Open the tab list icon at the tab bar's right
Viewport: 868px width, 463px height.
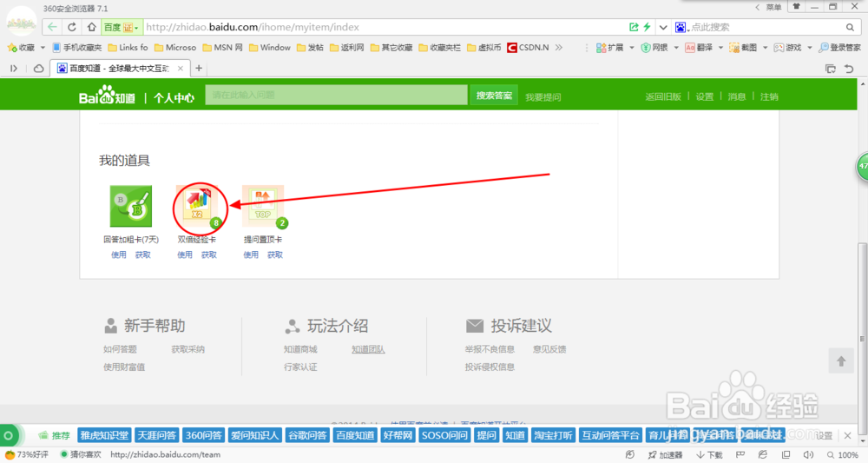(x=831, y=69)
